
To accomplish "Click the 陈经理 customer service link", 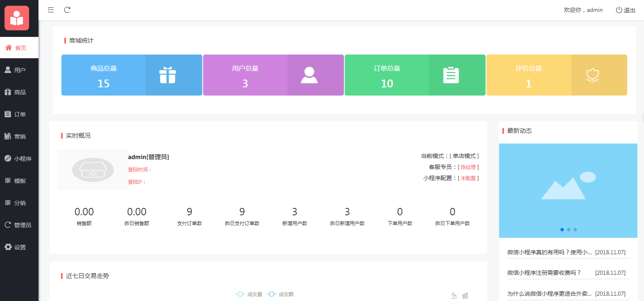I will point(468,167).
